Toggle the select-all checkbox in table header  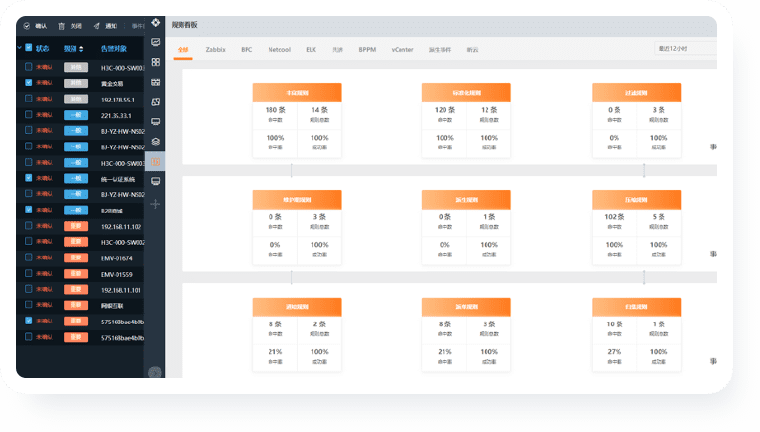29,48
